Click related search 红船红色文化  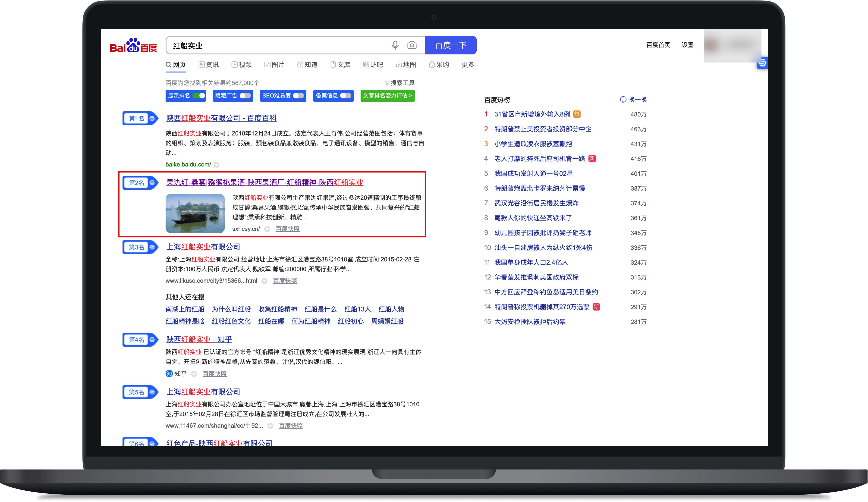click(x=231, y=322)
